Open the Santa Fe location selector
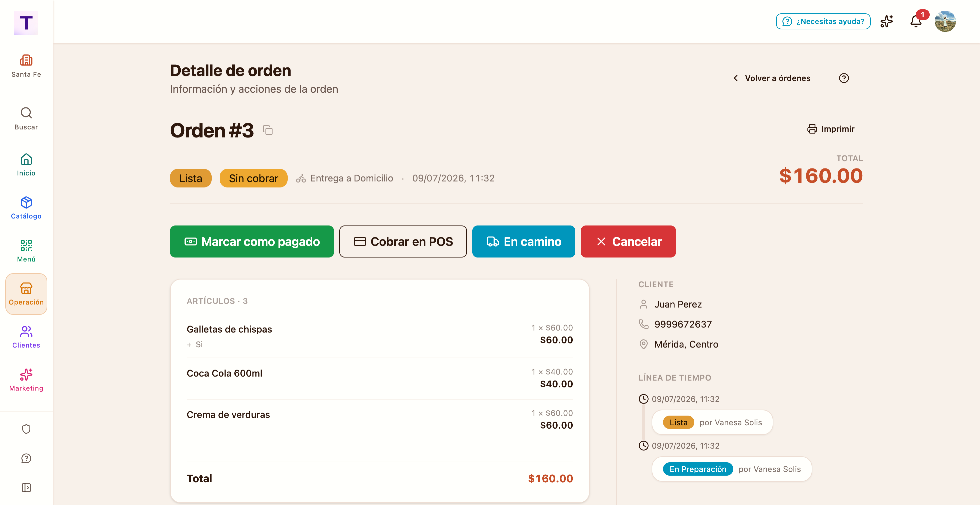 26,66
